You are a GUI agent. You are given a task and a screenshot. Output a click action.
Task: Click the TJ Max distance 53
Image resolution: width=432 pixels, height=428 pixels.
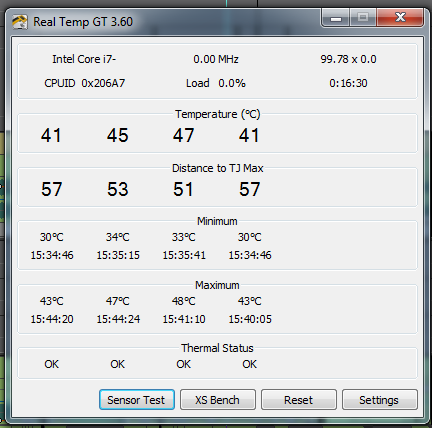click(x=118, y=189)
